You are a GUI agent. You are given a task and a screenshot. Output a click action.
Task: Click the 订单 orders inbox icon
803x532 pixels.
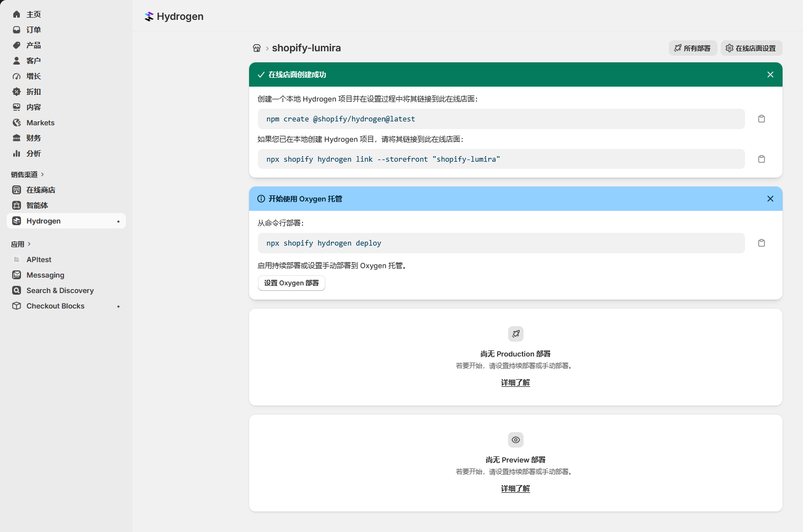click(x=17, y=30)
